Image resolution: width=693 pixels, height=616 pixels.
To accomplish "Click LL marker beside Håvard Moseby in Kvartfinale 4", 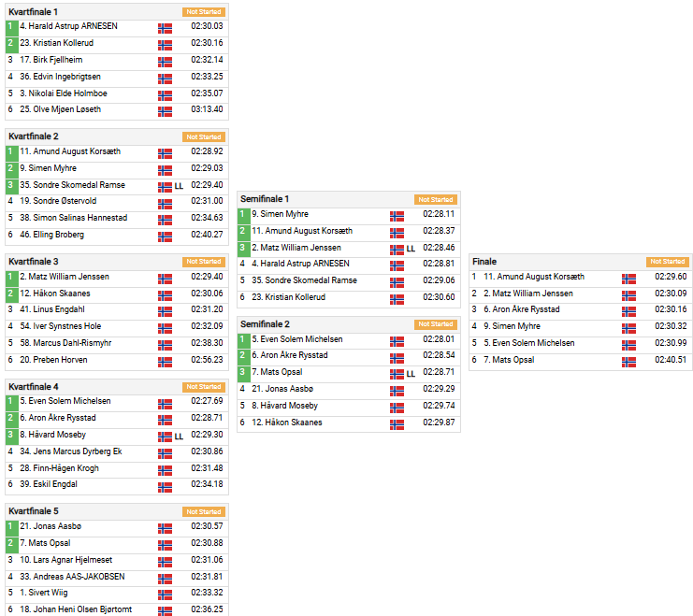I will tap(179, 436).
